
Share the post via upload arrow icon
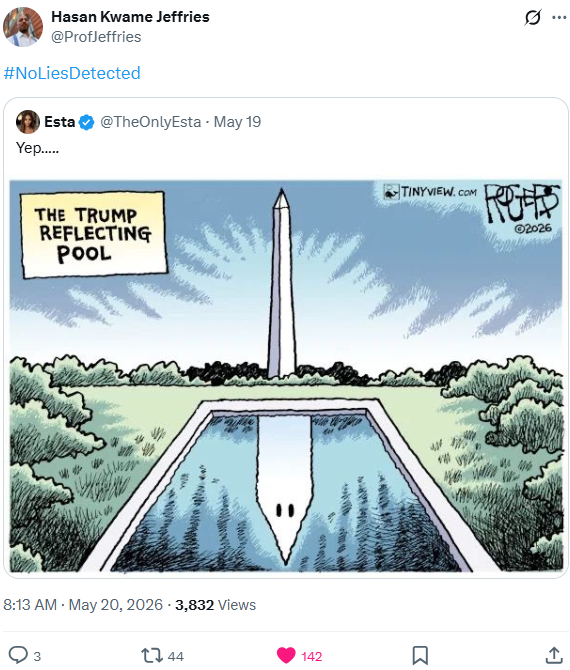point(554,655)
